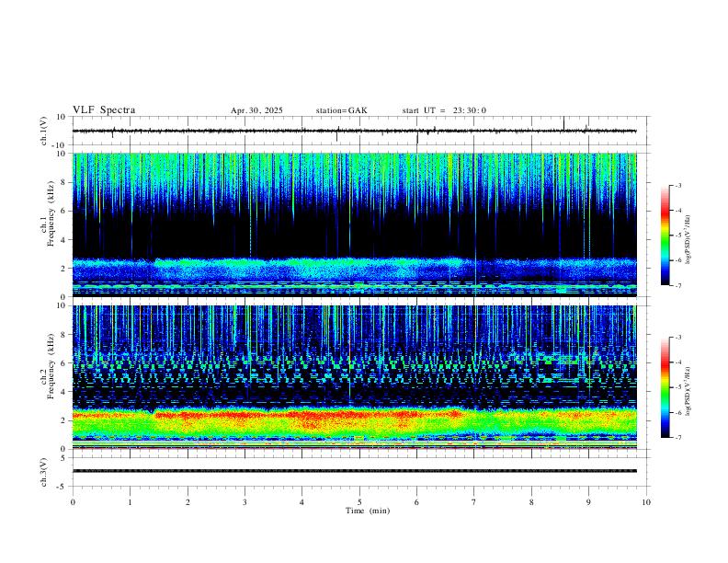Click the upper PSD color scale bar

pyautogui.click(x=665, y=236)
